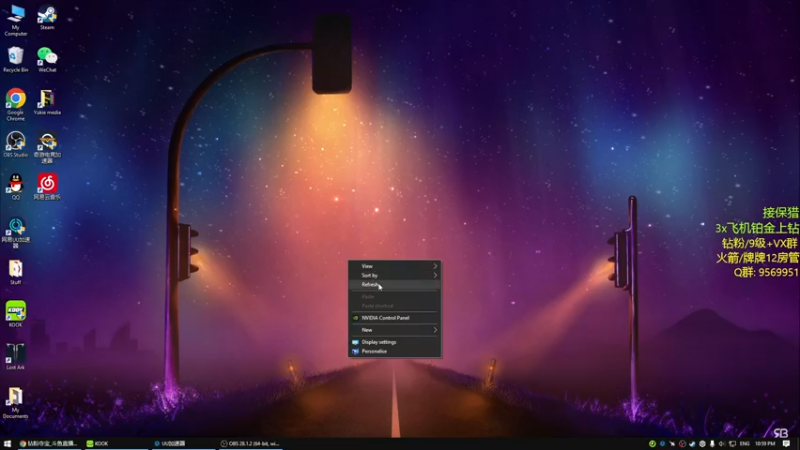Select the QQ penguin desktop shortcut
Viewport: 800px width, 450px height.
[x=16, y=187]
